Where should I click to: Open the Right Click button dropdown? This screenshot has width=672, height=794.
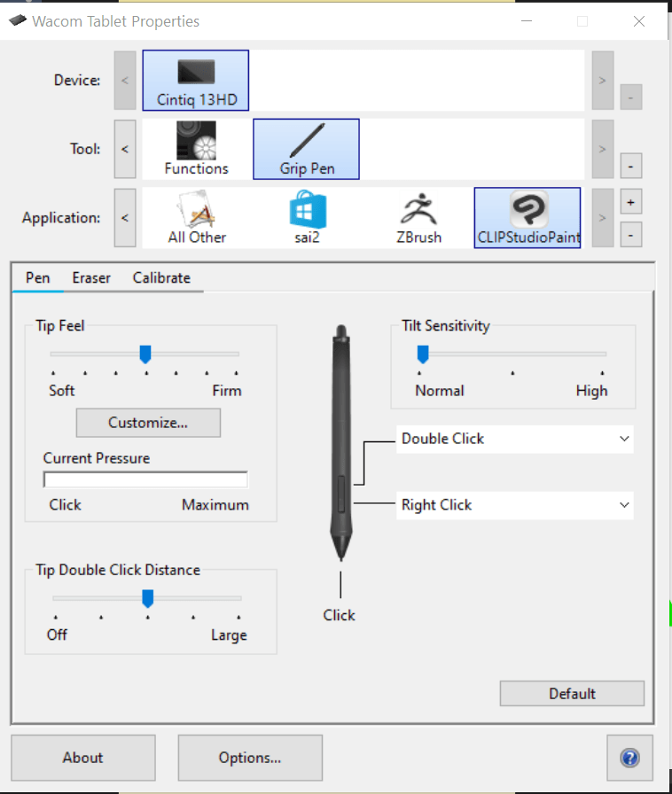[x=515, y=505]
